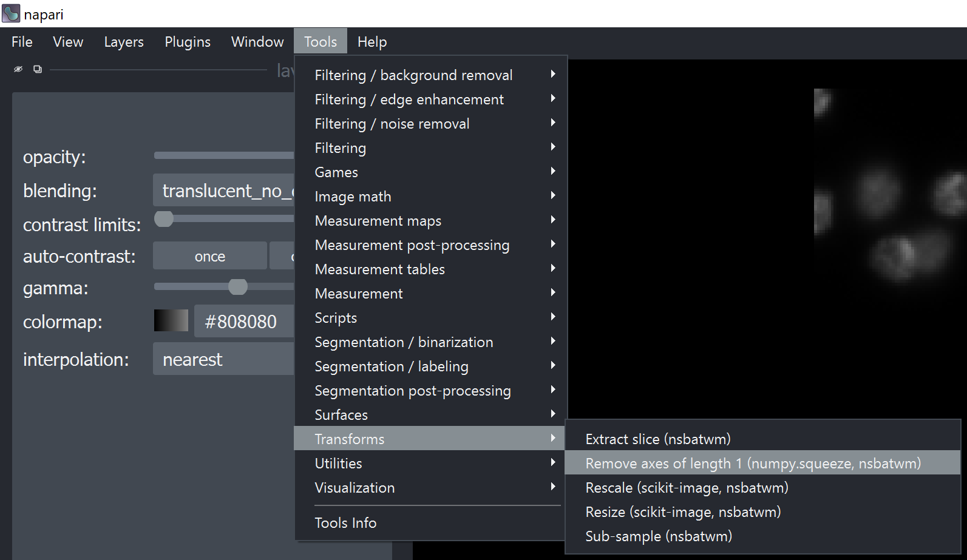The image size is (967, 560).
Task: Choose Extract slice (nsbatwm)
Action: coord(763,439)
